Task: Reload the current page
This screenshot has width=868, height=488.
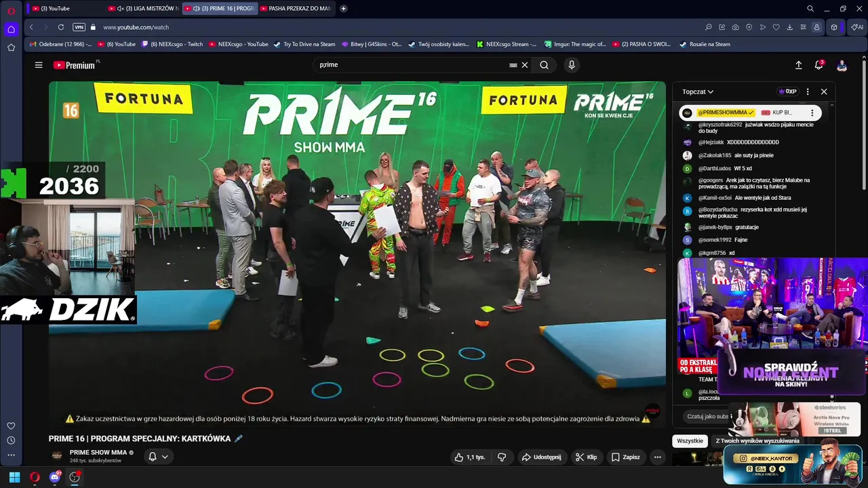Action: coord(61,27)
